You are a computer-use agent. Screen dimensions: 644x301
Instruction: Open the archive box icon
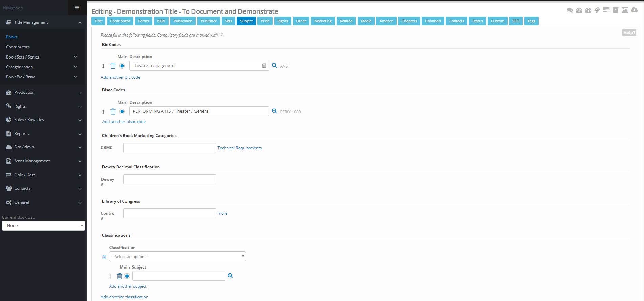coord(616,10)
